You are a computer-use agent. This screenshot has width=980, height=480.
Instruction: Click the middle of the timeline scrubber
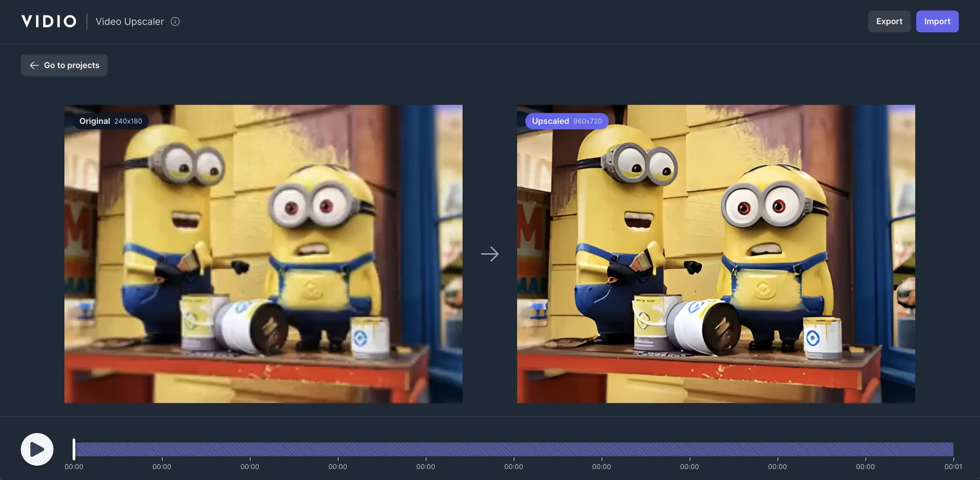tap(514, 449)
